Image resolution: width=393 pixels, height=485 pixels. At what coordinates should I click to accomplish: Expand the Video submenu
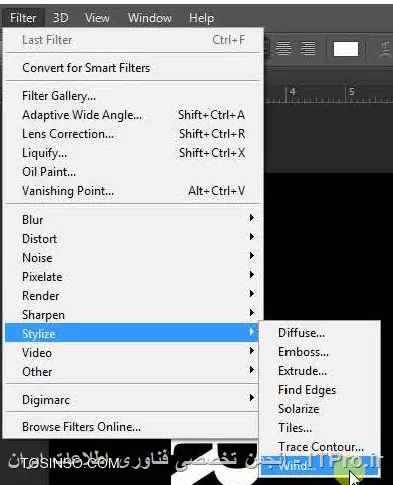132,353
